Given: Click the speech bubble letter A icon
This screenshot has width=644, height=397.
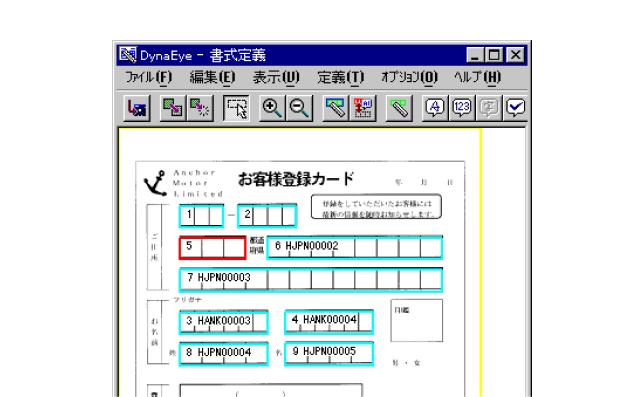Looking at the screenshot, I should [435, 108].
